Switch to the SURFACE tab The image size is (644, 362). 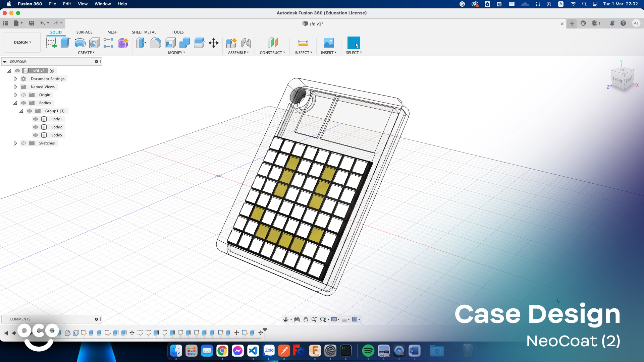[x=84, y=32]
